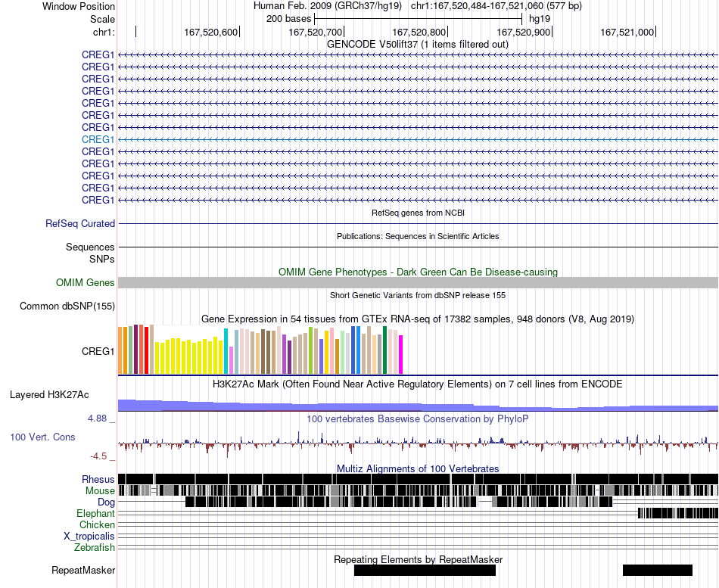
Task: Click the dark green GTEx expression bar
Action: [384, 350]
